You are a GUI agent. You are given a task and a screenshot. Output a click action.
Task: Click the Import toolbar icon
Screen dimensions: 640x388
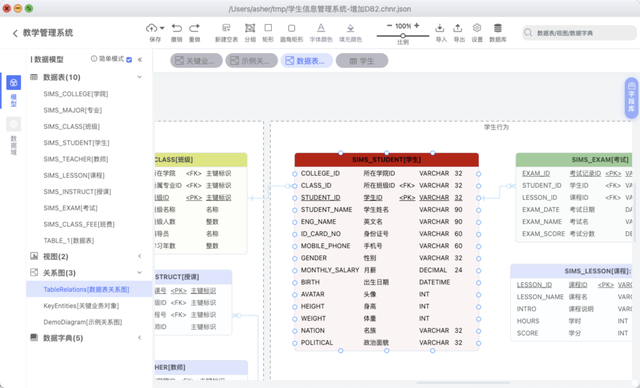pos(440,28)
